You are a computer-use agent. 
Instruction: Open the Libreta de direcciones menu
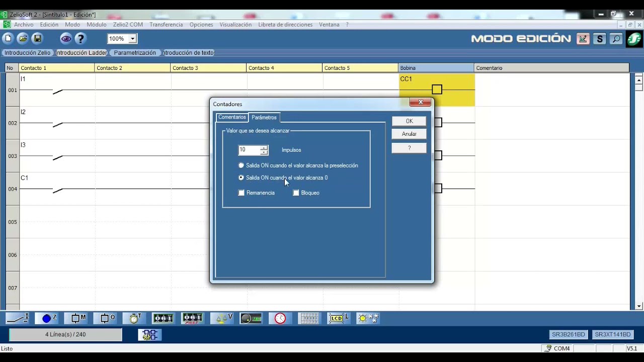tap(285, 25)
